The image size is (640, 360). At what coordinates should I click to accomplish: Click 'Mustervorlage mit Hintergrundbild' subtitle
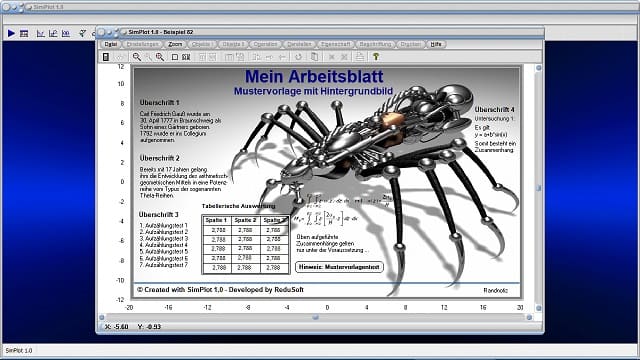[x=313, y=91]
